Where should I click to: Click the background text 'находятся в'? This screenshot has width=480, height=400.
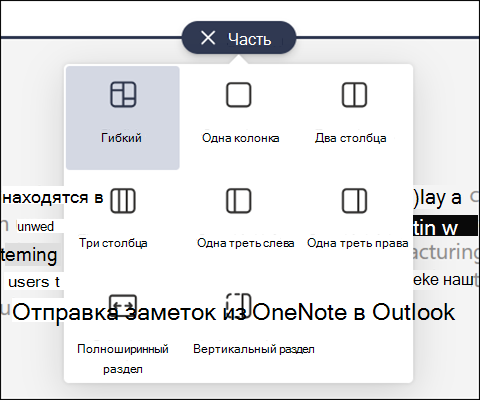53,197
